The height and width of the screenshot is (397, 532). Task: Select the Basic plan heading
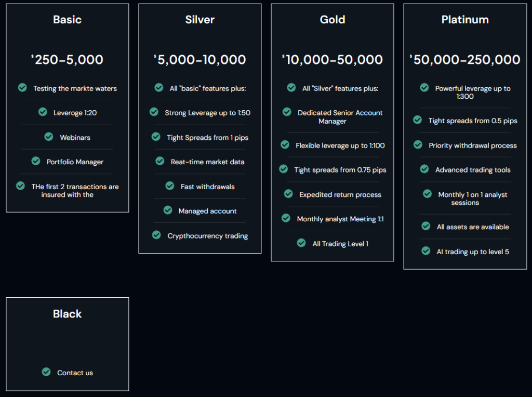coord(68,20)
